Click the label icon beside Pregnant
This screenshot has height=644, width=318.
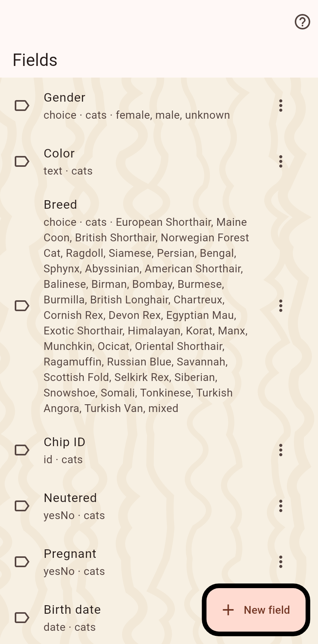coord(22,562)
